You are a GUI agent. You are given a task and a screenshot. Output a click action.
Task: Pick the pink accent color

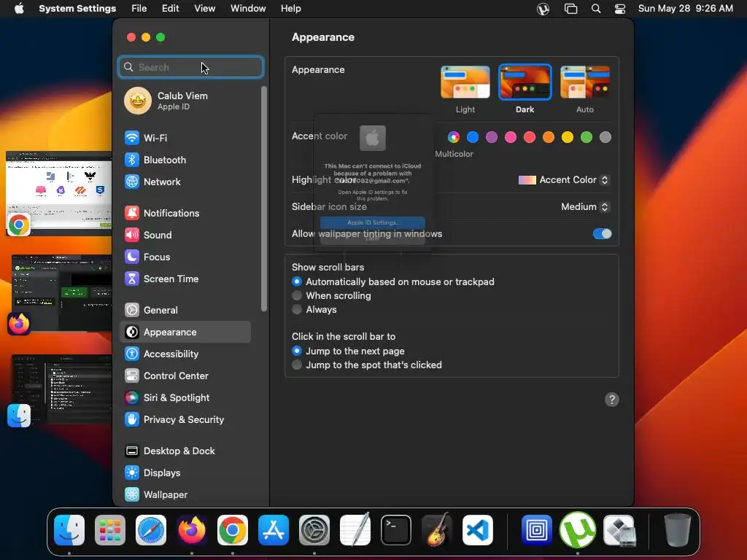511,137
